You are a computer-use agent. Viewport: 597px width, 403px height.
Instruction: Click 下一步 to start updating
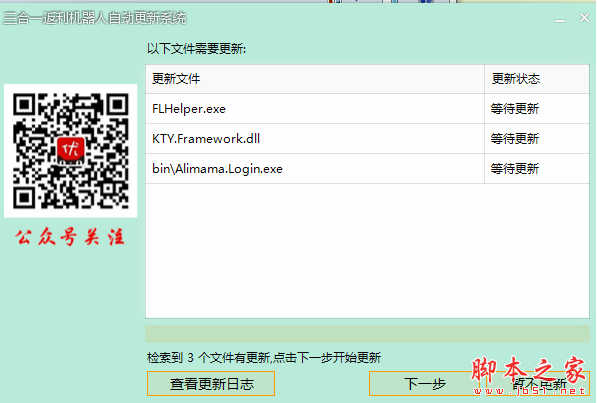coord(425,384)
